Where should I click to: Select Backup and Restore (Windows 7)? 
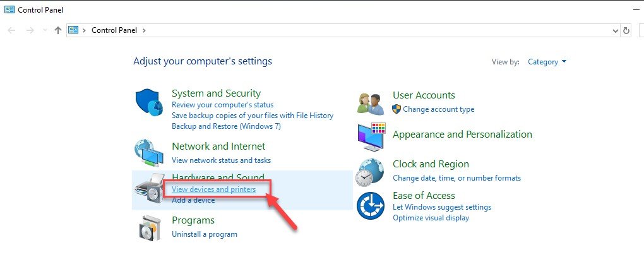coord(226,126)
